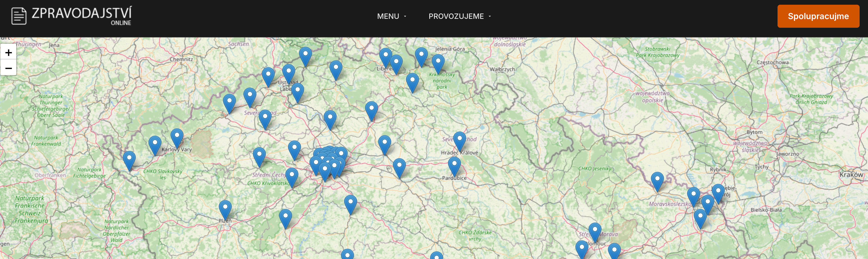Click the marker above Krkonošský národní park

pos(438,63)
